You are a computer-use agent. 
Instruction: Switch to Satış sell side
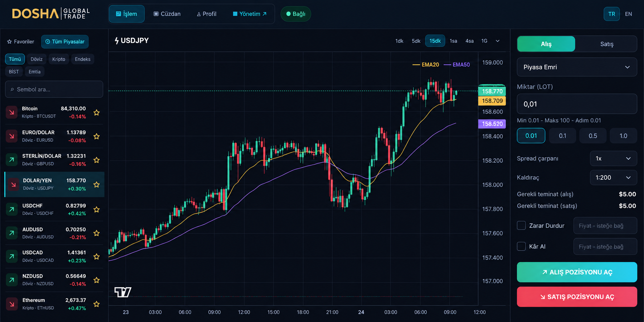click(607, 44)
